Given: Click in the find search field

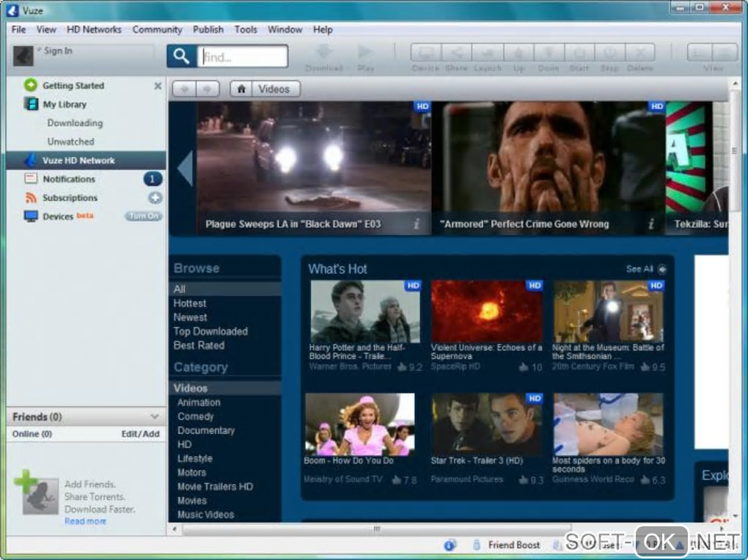Looking at the screenshot, I should click(243, 56).
